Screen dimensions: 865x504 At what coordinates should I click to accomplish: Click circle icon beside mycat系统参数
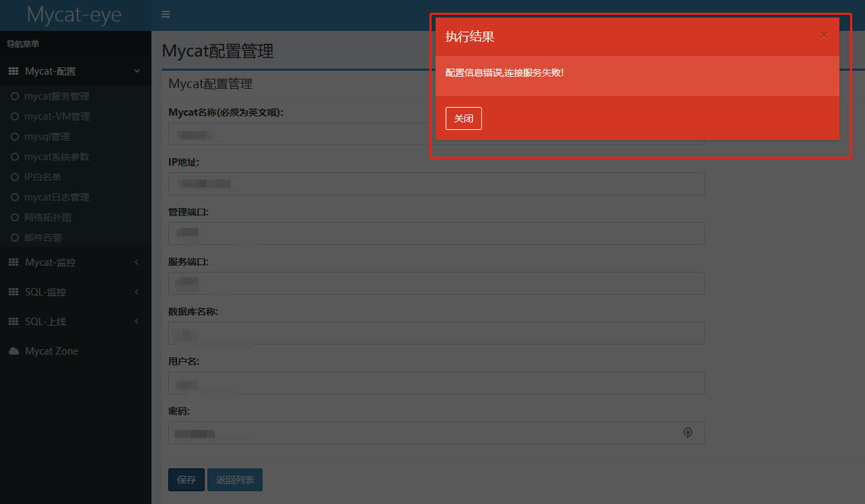[x=15, y=157]
